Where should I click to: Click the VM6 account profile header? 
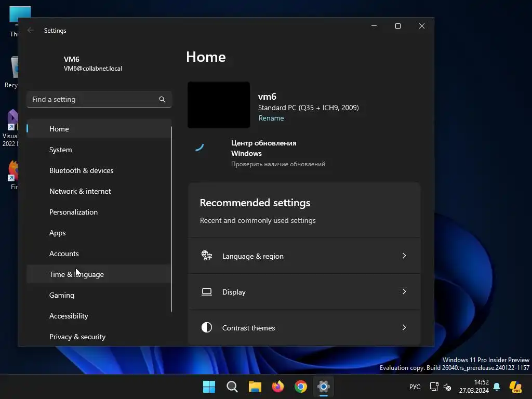click(92, 63)
